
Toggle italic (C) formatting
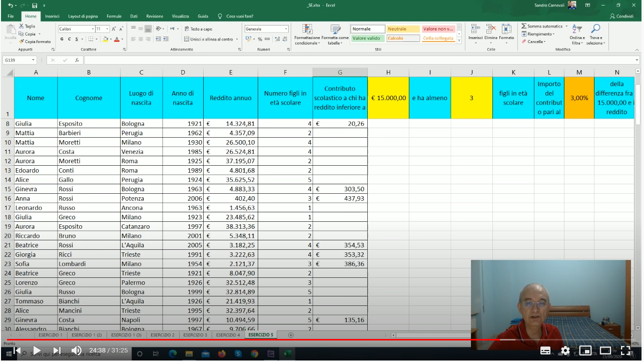(x=69, y=39)
